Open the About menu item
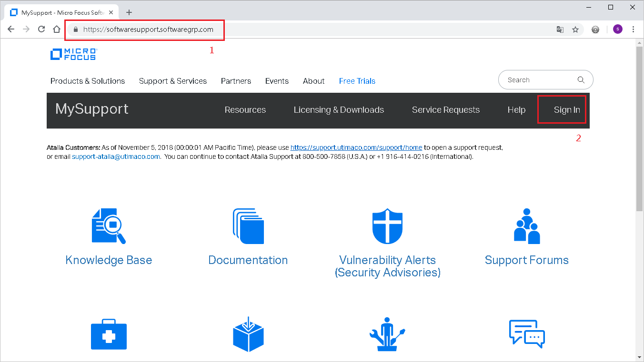The height and width of the screenshot is (362, 644). coord(314,81)
